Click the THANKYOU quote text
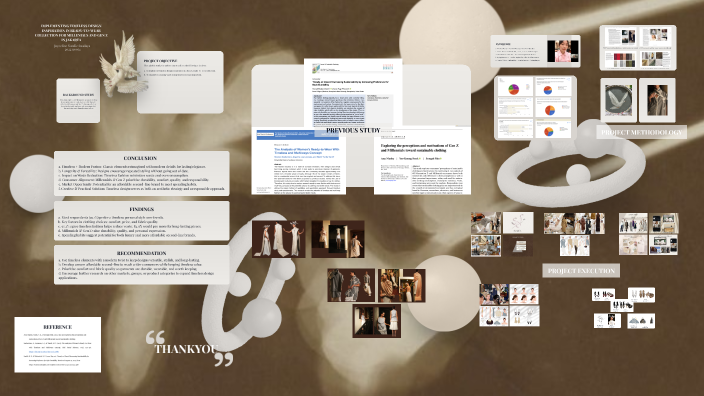The width and height of the screenshot is (704, 396). click(x=186, y=349)
